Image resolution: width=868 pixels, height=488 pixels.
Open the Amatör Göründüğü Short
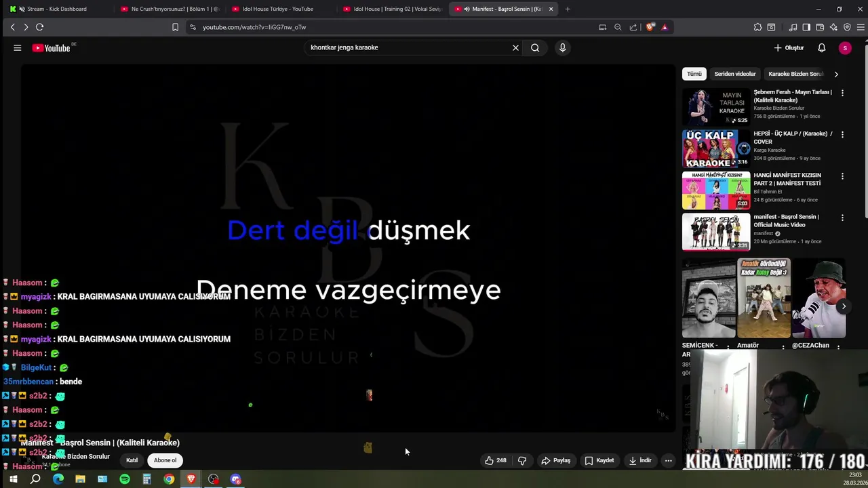coord(764,298)
